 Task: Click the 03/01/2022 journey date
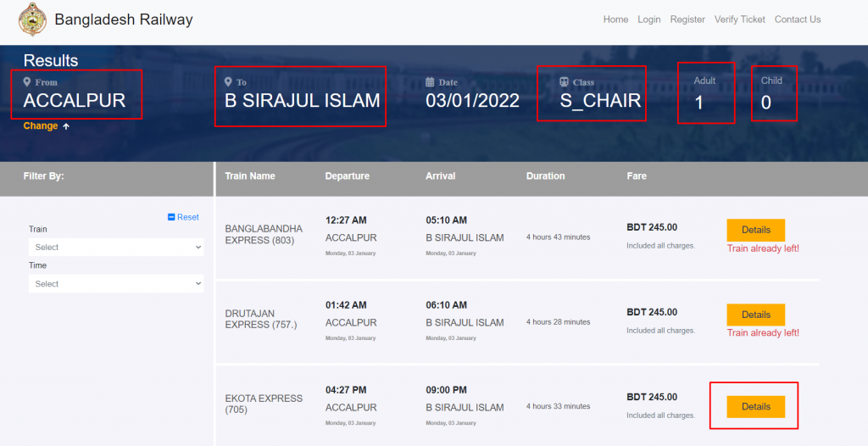tap(472, 101)
